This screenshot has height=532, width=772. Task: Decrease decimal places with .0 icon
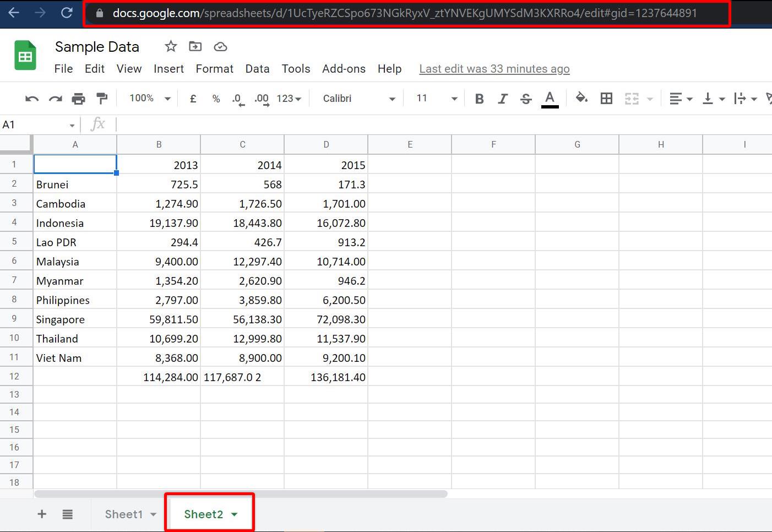click(237, 98)
